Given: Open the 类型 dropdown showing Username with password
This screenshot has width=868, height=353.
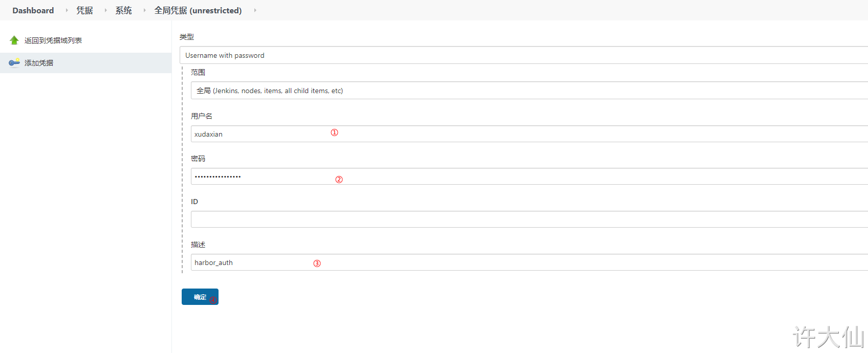Looking at the screenshot, I should (x=524, y=55).
